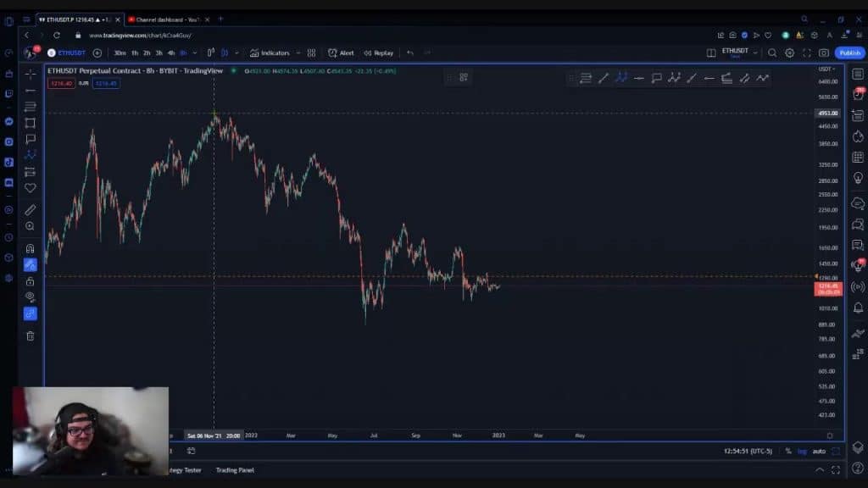Toggle auto scale on price axis
Image resolution: width=868 pixels, height=488 pixels.
819,451
